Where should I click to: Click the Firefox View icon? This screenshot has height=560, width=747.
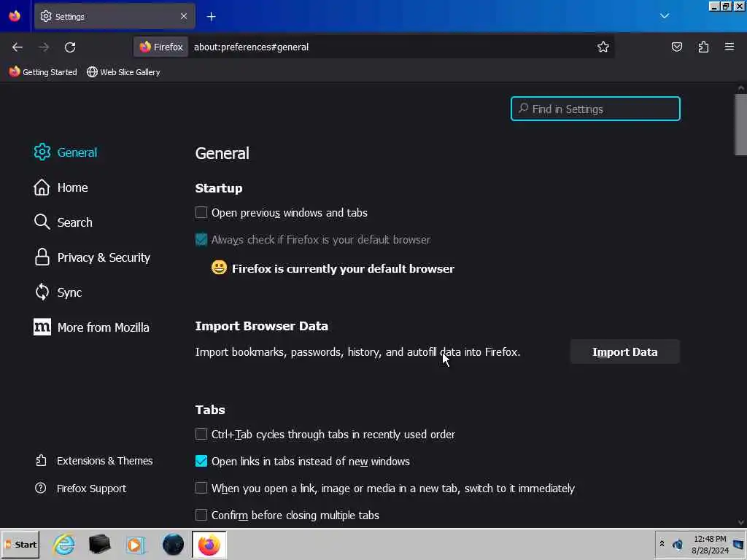[15, 16]
